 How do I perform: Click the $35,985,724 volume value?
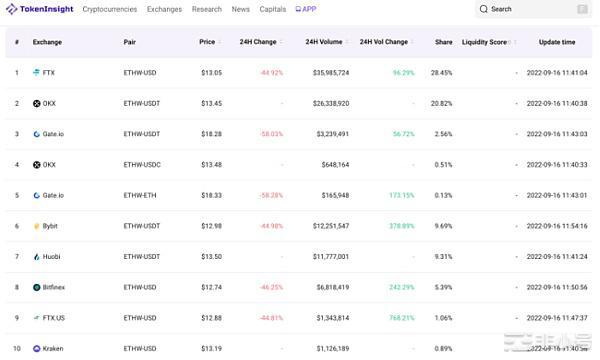331,73
